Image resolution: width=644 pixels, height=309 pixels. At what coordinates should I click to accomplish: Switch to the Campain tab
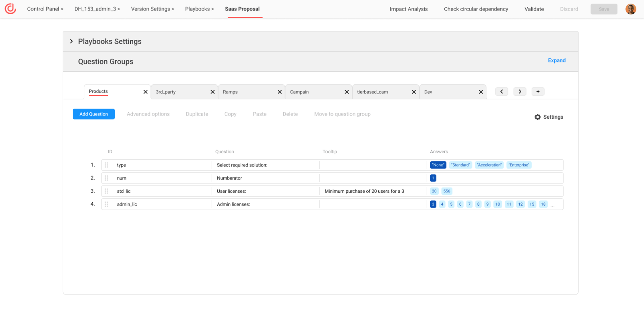click(299, 92)
